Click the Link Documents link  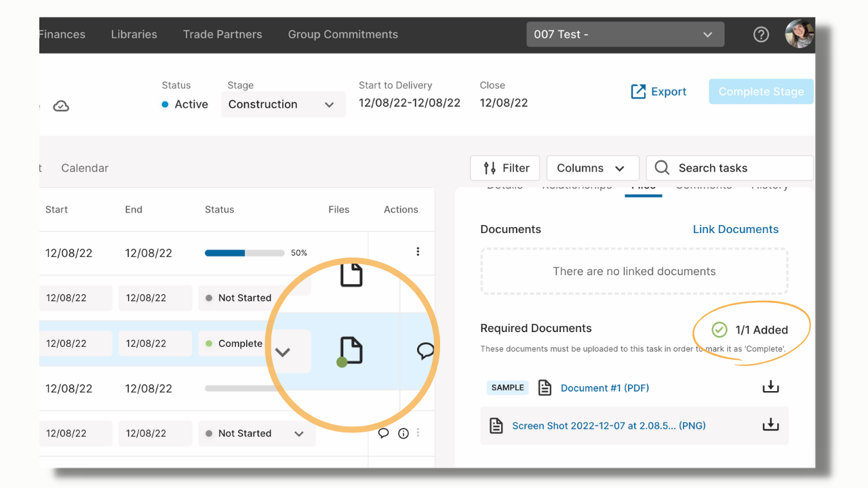click(x=736, y=229)
